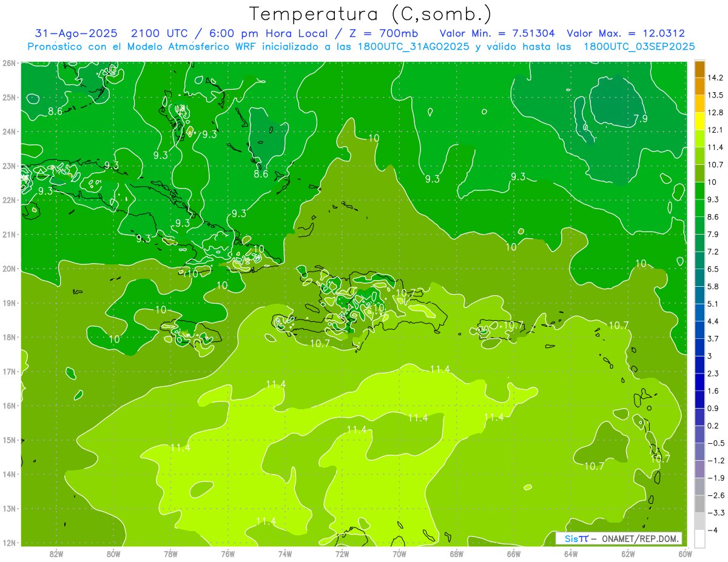The width and height of the screenshot is (728, 562).
Task: Click yellow legend swatch between 12.1 and 12.8
Action: tap(699, 121)
